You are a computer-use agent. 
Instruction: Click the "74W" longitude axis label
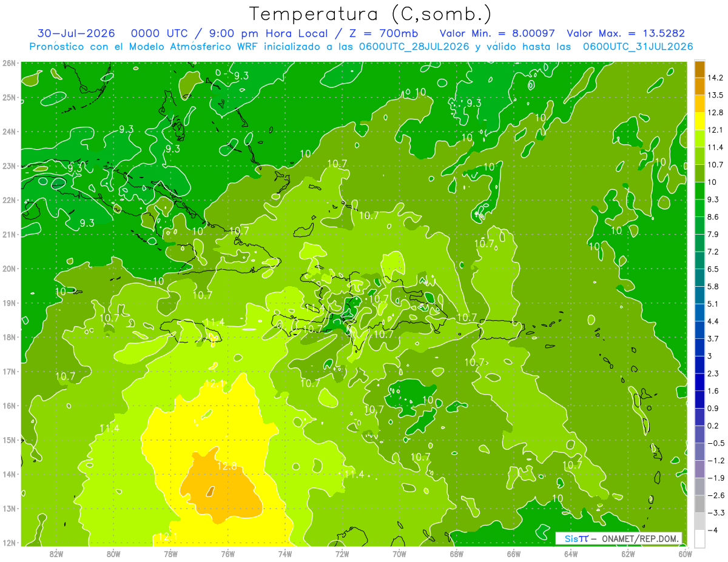[285, 554]
